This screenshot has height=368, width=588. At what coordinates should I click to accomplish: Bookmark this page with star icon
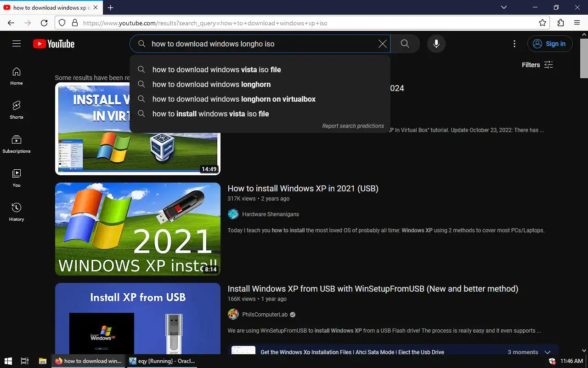tap(543, 23)
